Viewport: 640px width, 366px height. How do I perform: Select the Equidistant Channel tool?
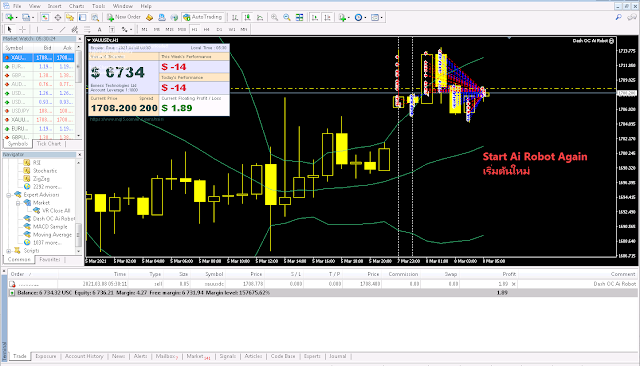click(74, 29)
